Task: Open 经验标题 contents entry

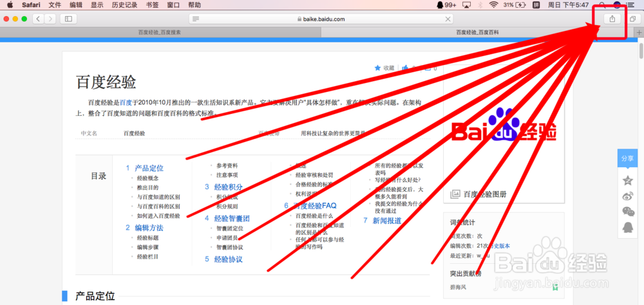Action: pos(148,238)
